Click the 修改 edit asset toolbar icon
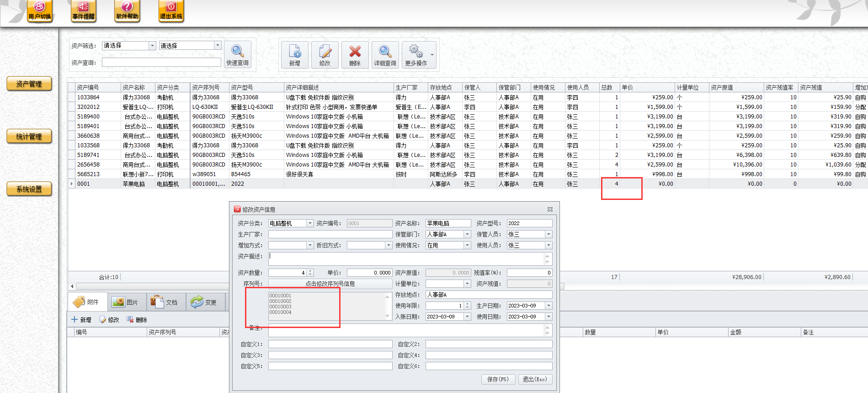 pyautogui.click(x=325, y=55)
